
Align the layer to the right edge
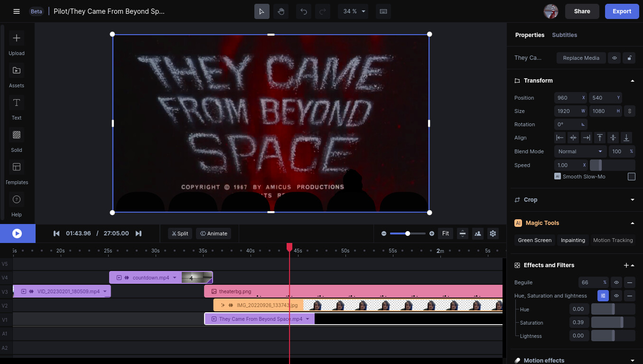click(x=587, y=138)
